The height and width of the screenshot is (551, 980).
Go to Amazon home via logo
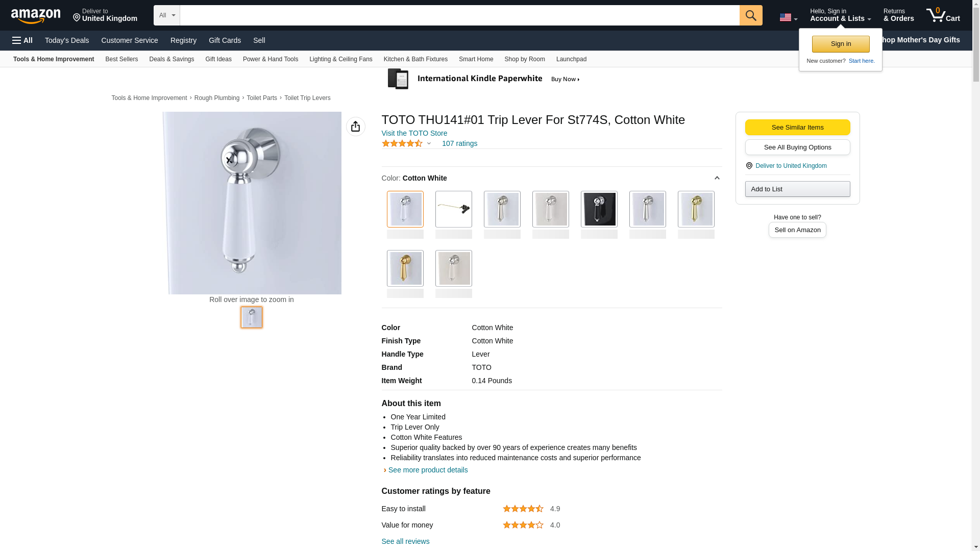(36, 16)
